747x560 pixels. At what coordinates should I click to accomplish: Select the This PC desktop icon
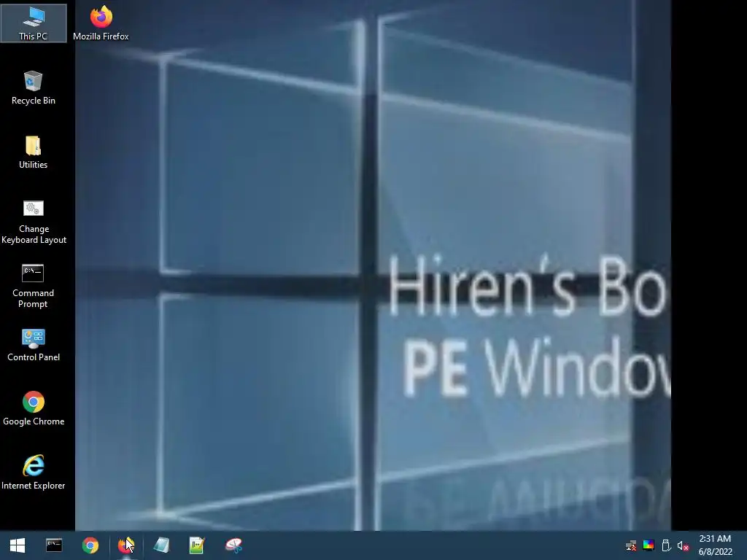tap(34, 23)
